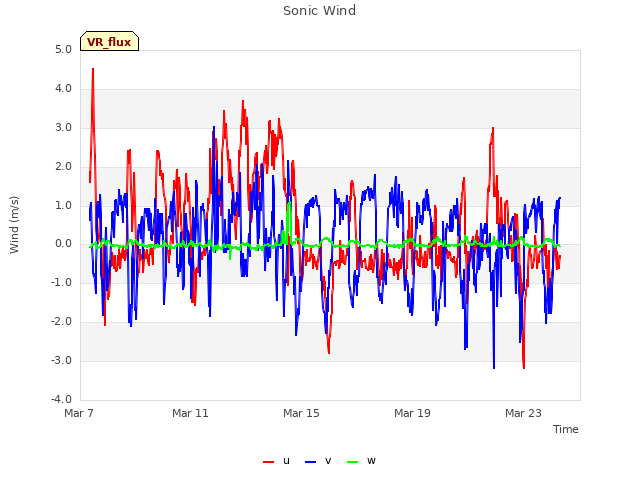Screen dimensions: 640x480
Task: Click the Wind (m/s) axis title
Action: (14, 225)
